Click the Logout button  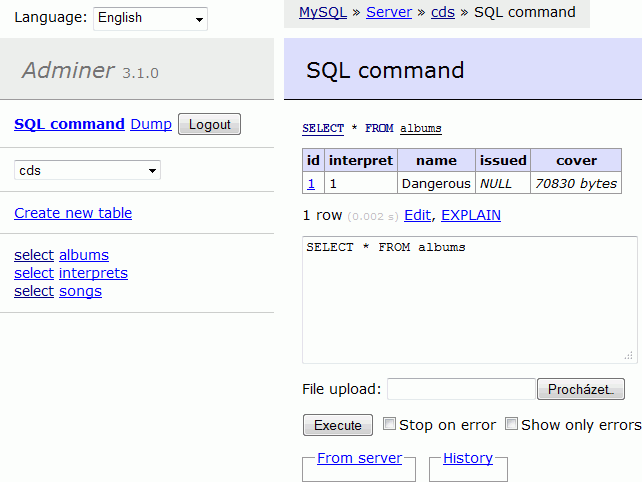click(209, 124)
